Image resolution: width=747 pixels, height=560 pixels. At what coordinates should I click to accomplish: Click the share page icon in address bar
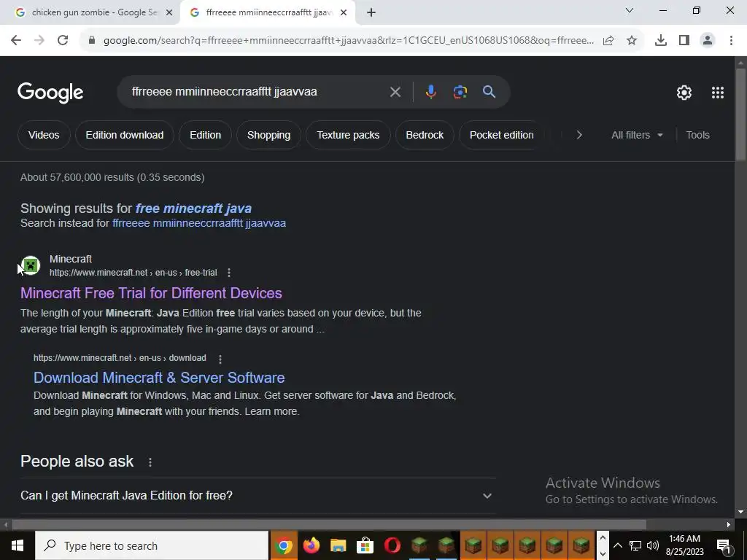point(608,41)
